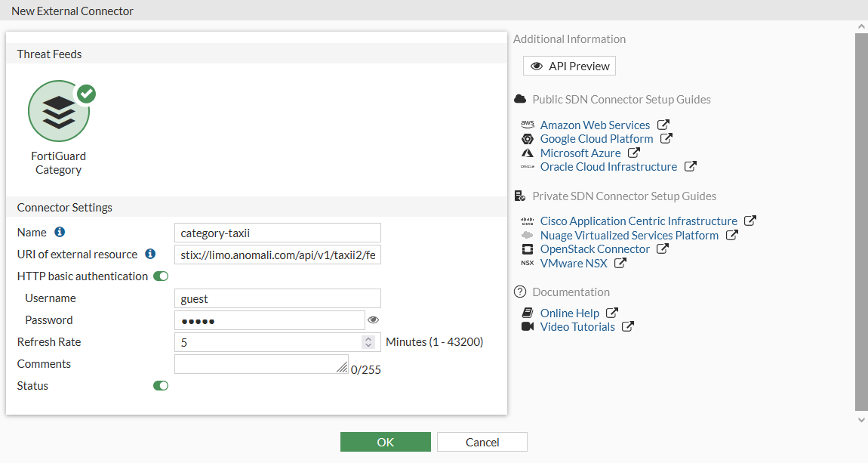This screenshot has width=868, height=463.
Task: Turn off the Status toggle
Action: click(160, 385)
